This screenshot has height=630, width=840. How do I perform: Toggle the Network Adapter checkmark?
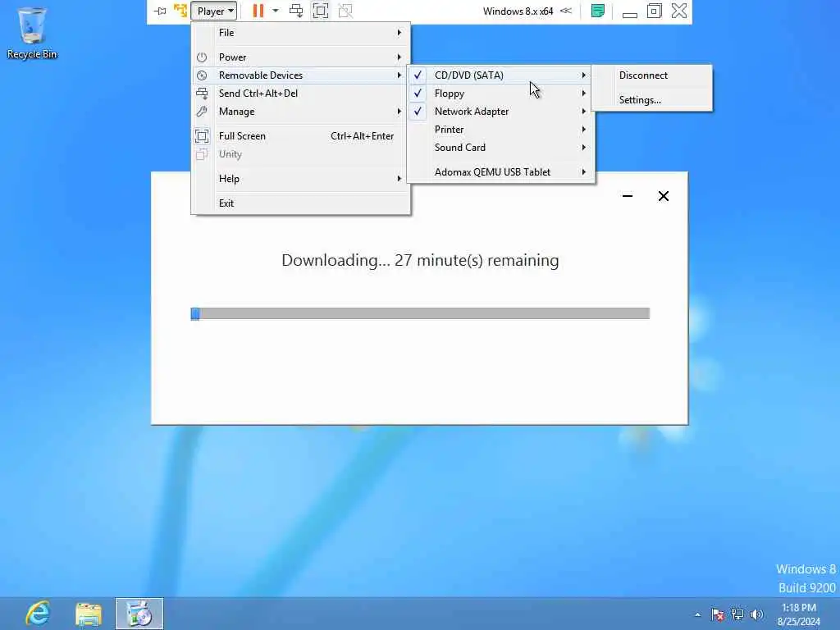(x=418, y=112)
